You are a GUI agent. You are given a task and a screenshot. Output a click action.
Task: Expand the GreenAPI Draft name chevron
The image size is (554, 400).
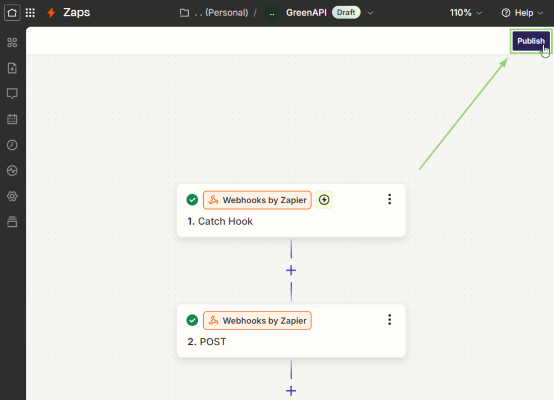tap(370, 13)
